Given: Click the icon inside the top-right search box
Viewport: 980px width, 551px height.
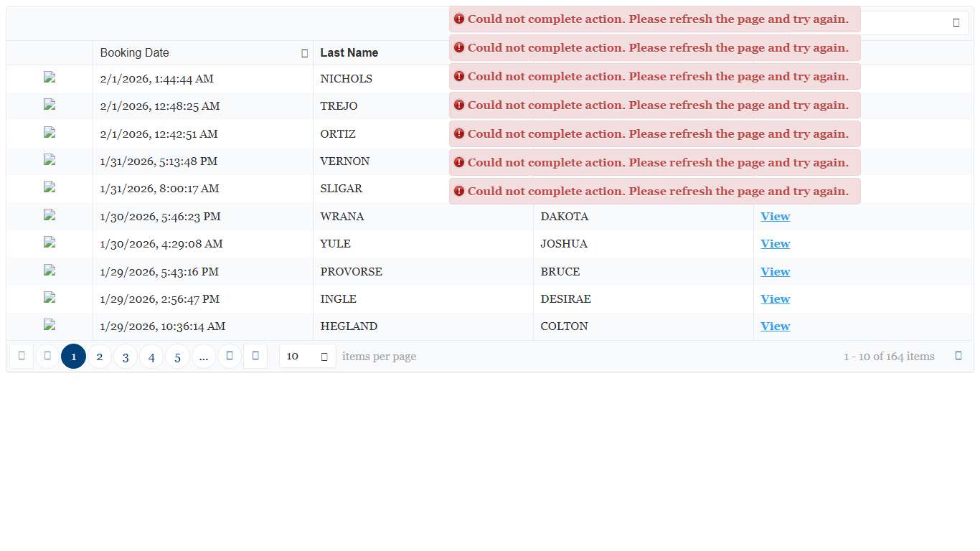Looking at the screenshot, I should (x=956, y=23).
